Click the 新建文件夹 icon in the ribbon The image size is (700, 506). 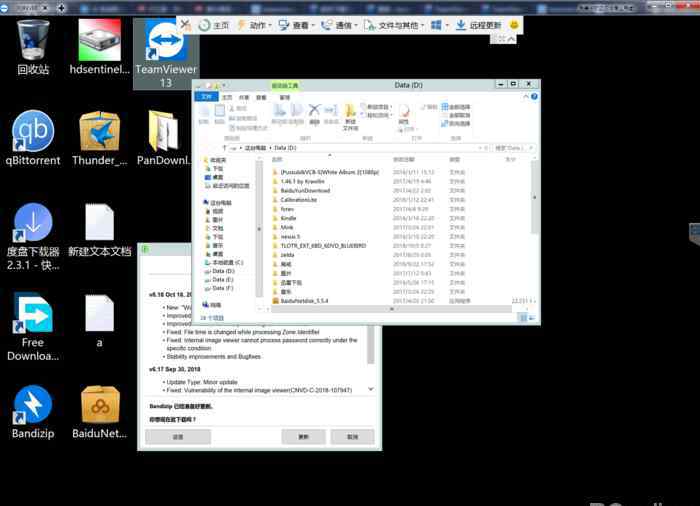pos(350,117)
